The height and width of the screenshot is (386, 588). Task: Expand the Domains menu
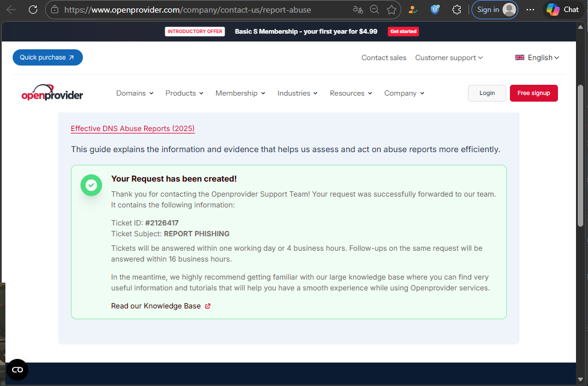(135, 93)
